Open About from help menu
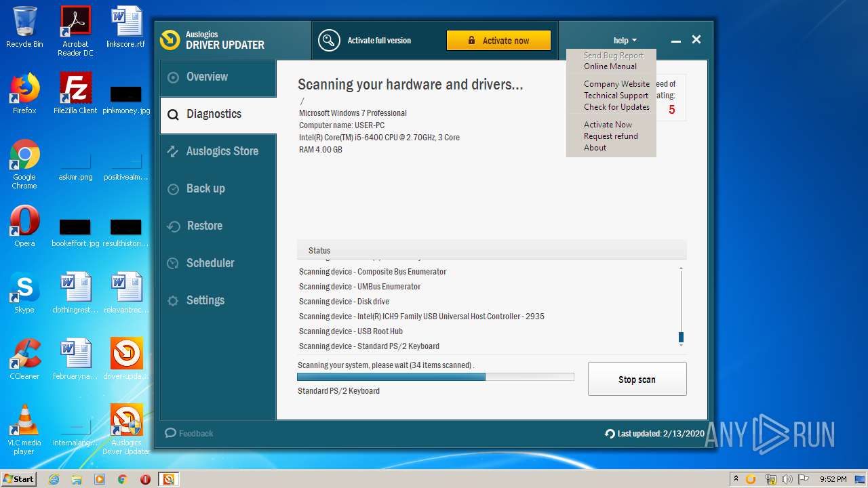This screenshot has width=868, height=488. coord(595,148)
